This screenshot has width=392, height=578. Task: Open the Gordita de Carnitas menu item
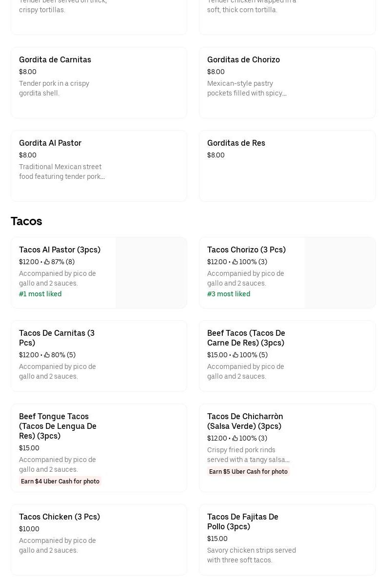pos(99,82)
